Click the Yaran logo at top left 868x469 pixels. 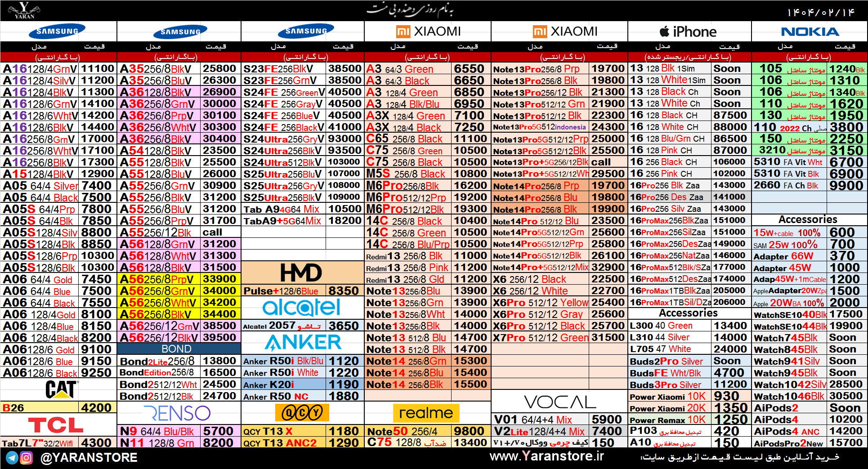click(24, 10)
